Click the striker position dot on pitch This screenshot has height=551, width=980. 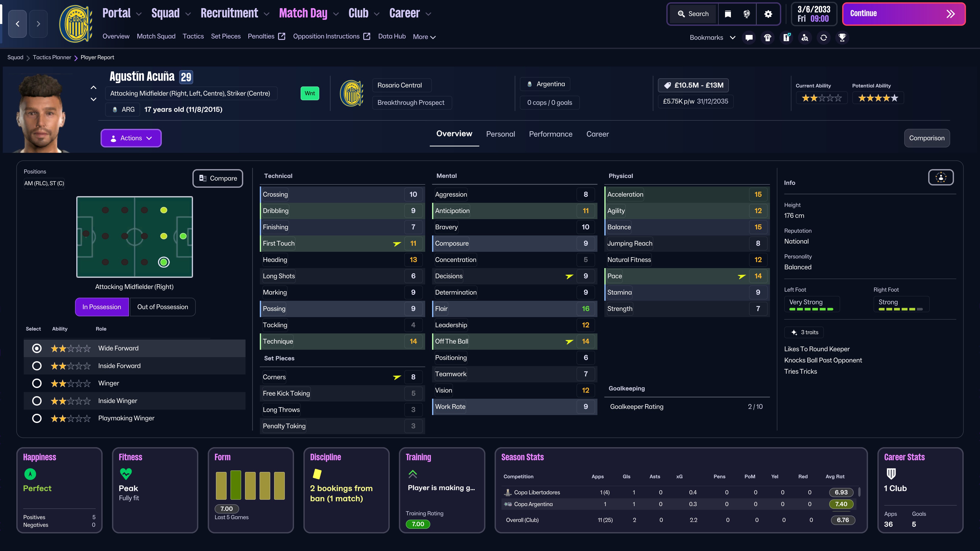click(183, 236)
